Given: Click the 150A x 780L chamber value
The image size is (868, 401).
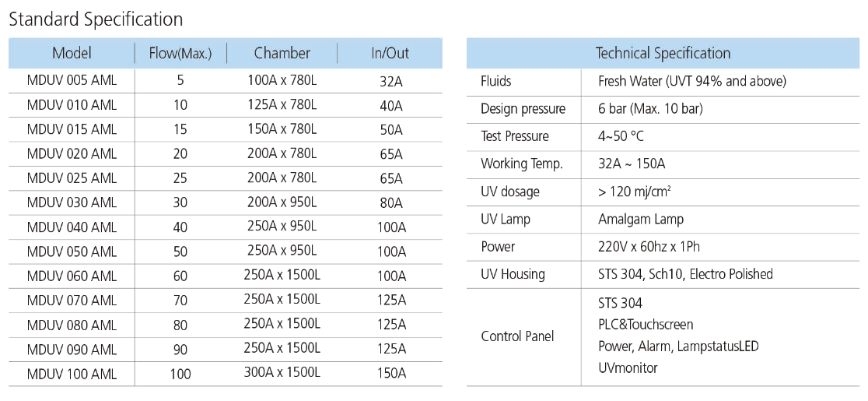Looking at the screenshot, I should [282, 129].
